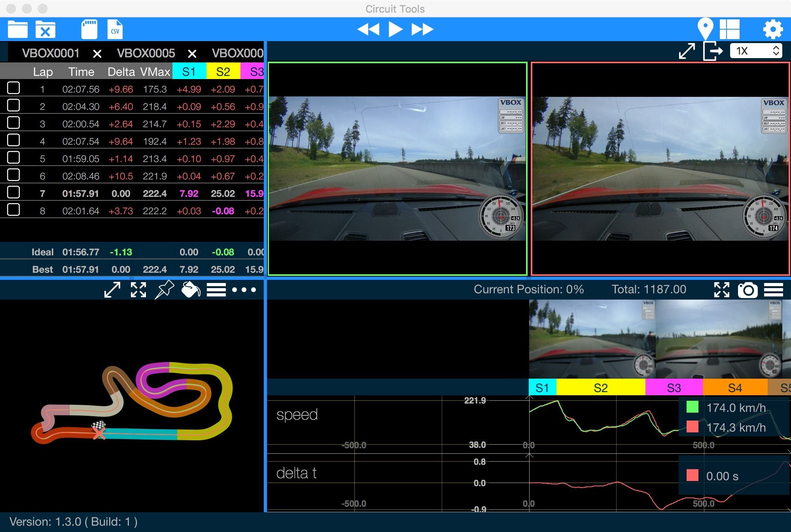
Task: Expand the three dots map options
Action: (244, 290)
